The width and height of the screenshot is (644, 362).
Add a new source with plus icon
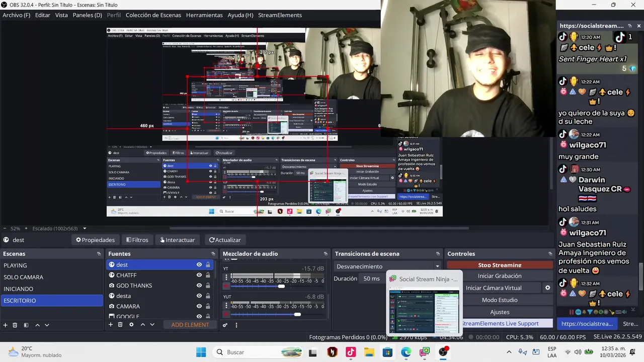[111, 325]
